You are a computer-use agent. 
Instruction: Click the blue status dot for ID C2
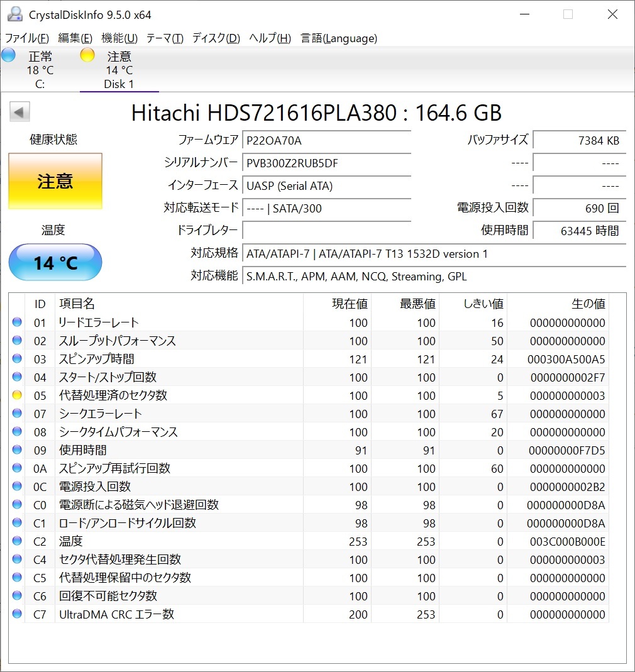tap(17, 541)
